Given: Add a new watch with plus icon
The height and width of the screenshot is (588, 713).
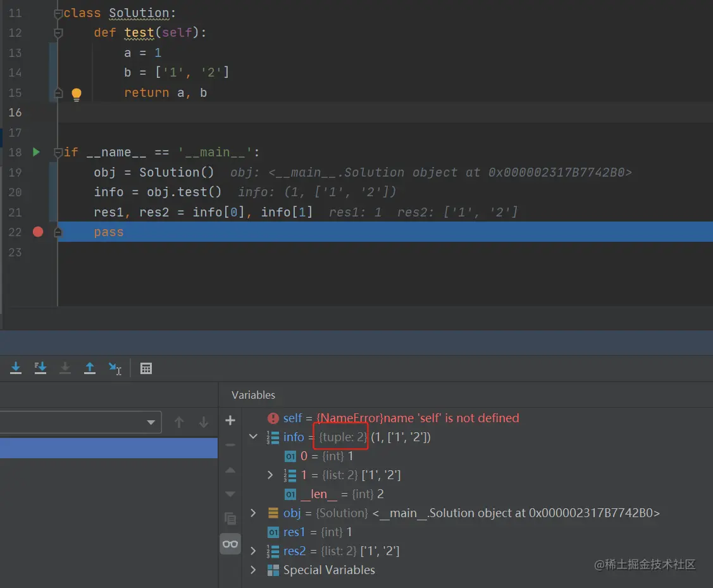Looking at the screenshot, I should pyautogui.click(x=230, y=420).
